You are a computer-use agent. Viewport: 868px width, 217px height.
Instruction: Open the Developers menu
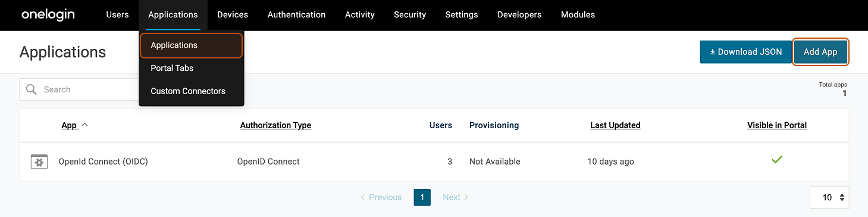519,14
